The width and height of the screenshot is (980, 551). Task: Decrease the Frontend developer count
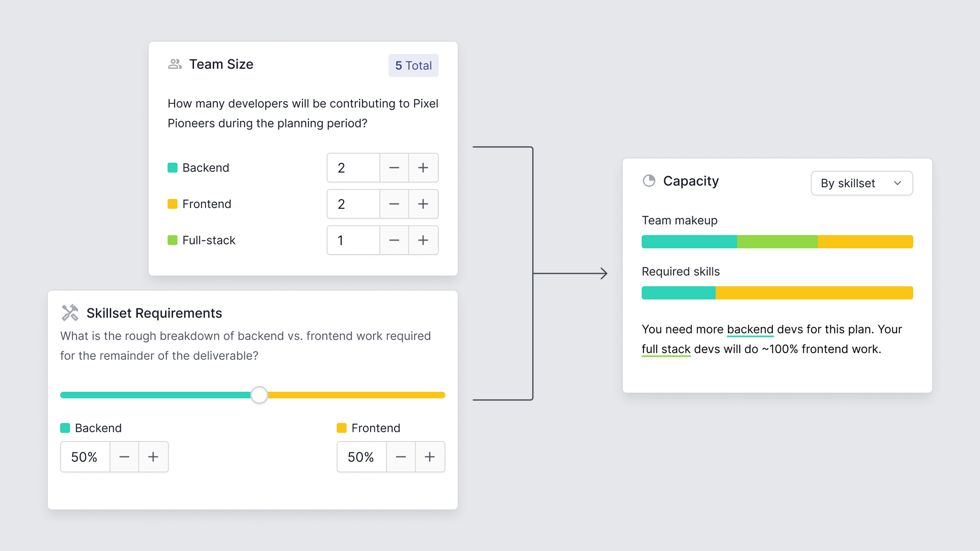click(394, 204)
